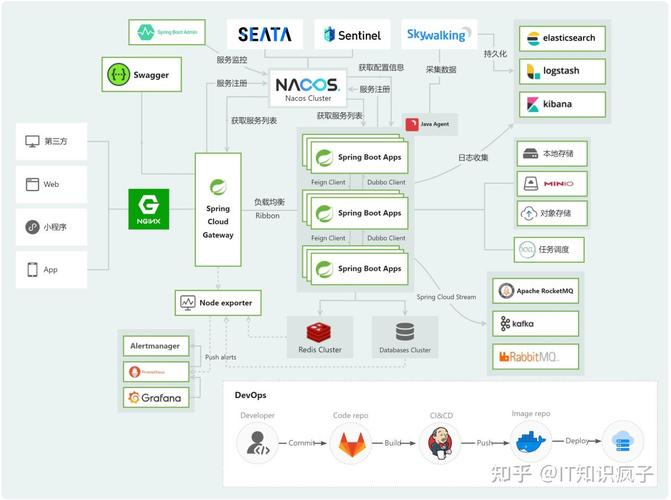Click the Spring Cloud Gateway leaf icon
671x500 pixels.
(x=218, y=187)
